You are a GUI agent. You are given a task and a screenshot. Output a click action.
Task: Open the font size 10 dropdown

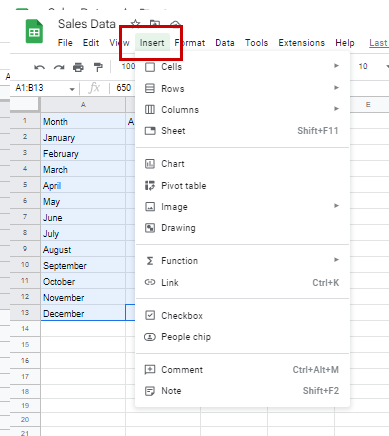[387, 66]
